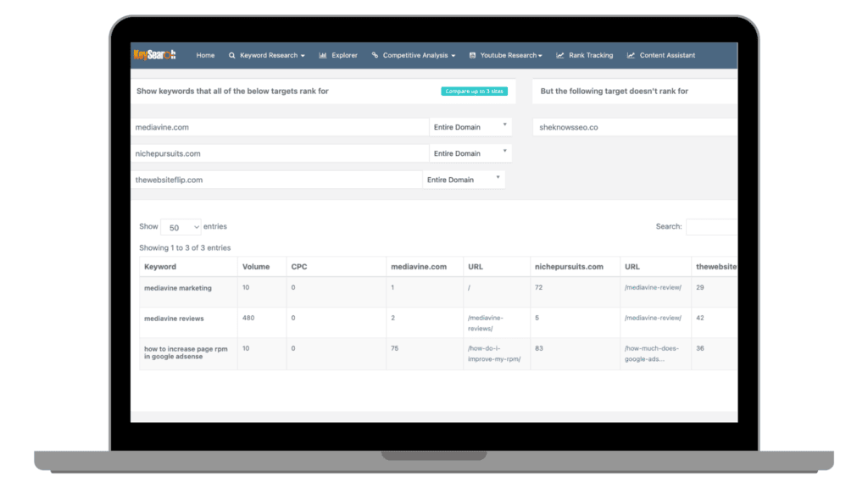Sort by the Volume column header

(x=262, y=267)
